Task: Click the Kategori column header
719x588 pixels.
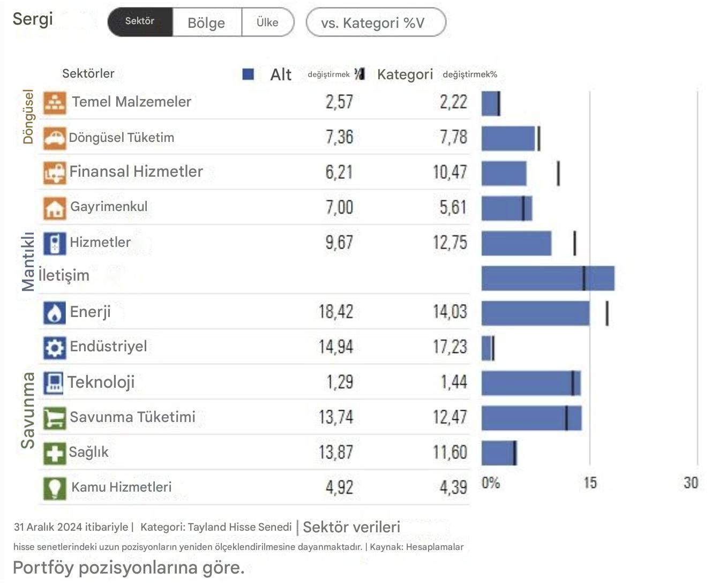Action: click(x=405, y=74)
